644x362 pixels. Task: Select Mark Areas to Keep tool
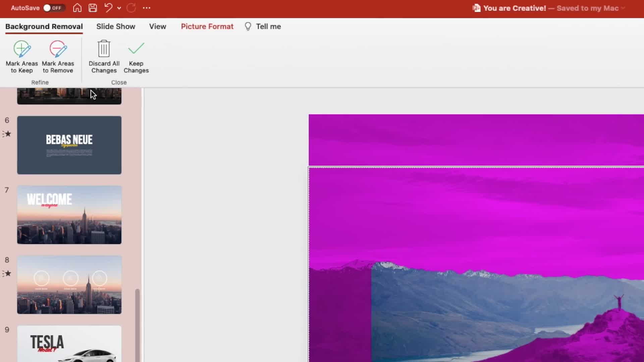point(22,57)
